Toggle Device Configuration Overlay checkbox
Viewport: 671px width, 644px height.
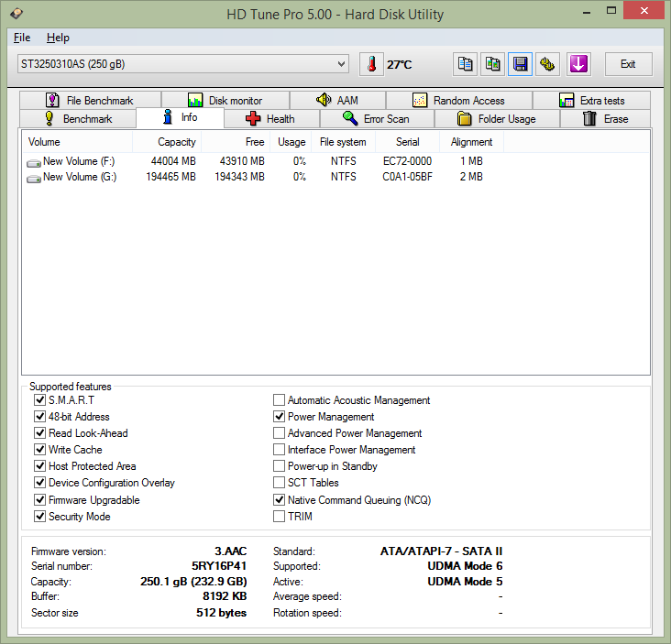39,483
